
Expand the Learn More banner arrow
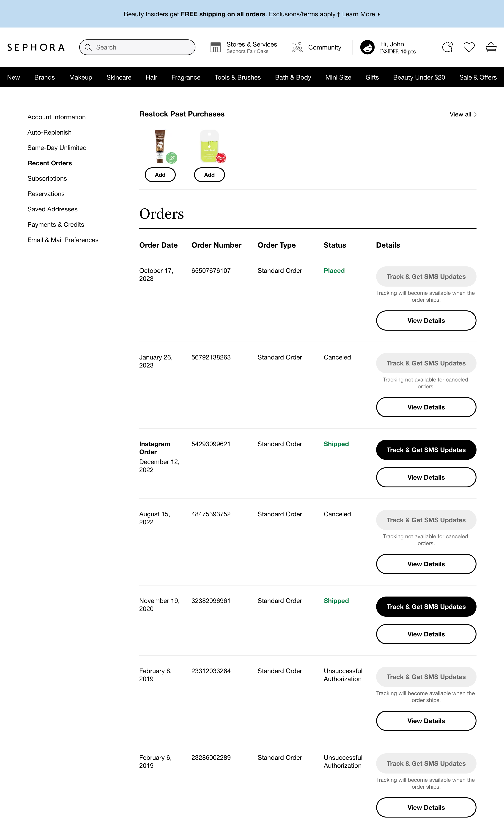pos(378,14)
